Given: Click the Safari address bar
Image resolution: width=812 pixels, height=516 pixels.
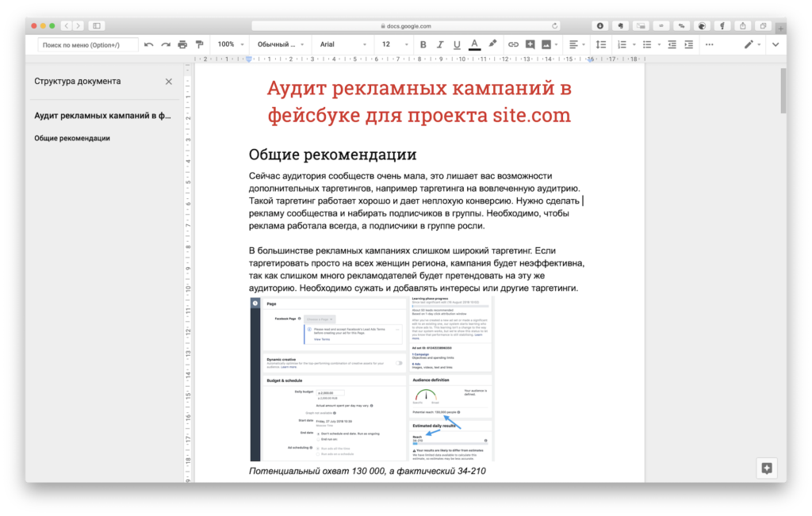Looking at the screenshot, I should (x=405, y=26).
